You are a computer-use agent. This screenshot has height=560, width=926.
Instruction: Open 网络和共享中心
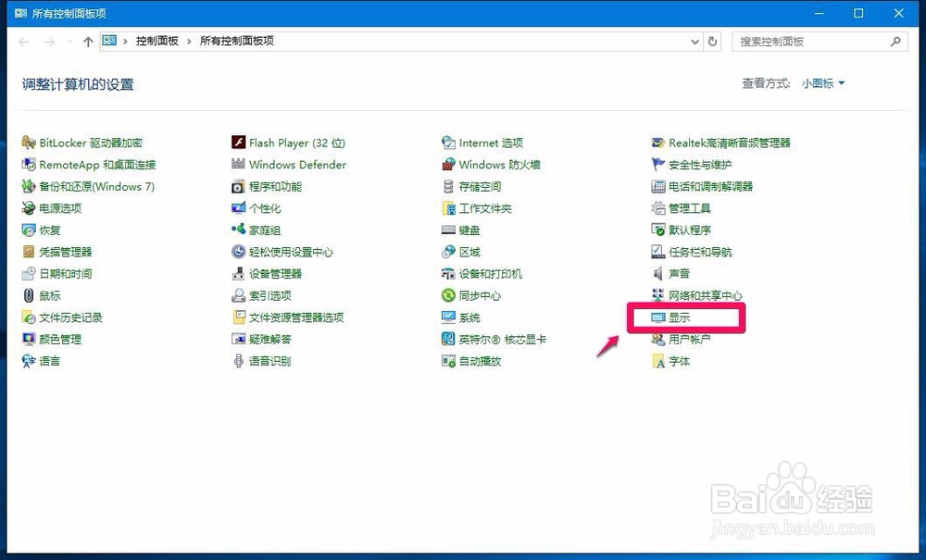(704, 295)
